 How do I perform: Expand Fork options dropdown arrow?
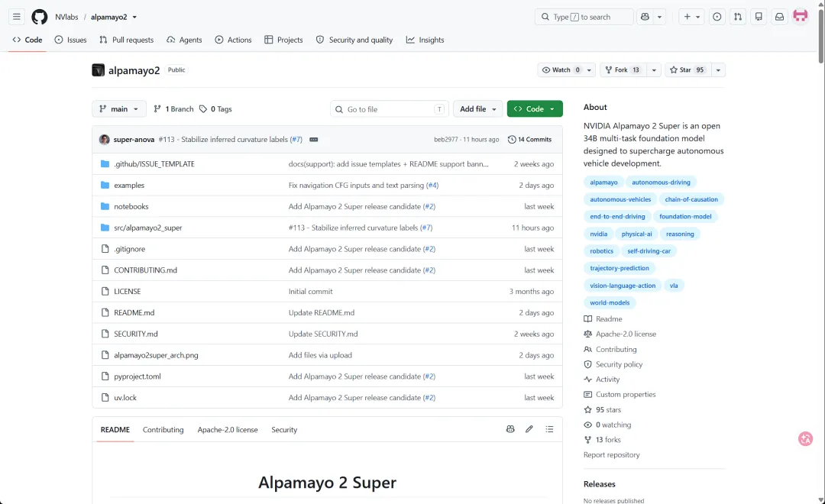coord(654,70)
